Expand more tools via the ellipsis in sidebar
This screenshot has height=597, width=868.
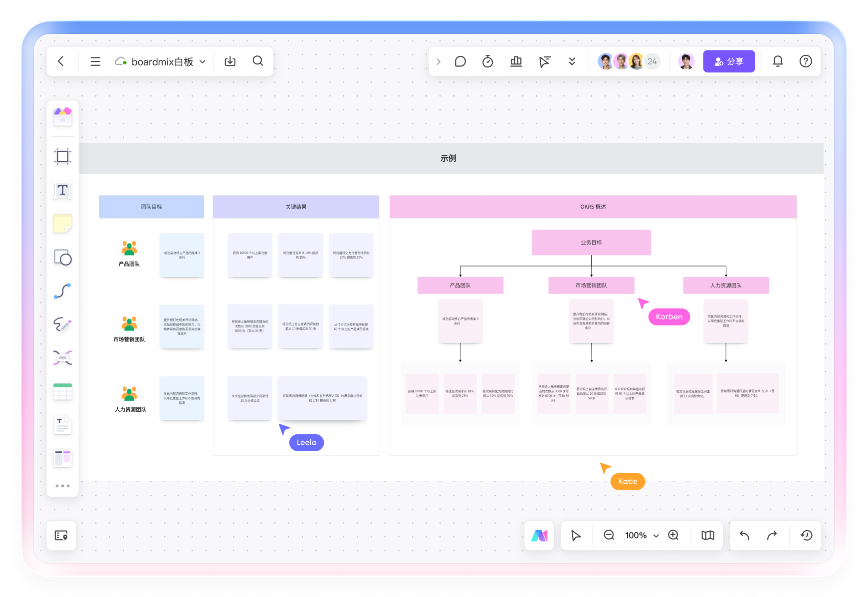(x=62, y=485)
